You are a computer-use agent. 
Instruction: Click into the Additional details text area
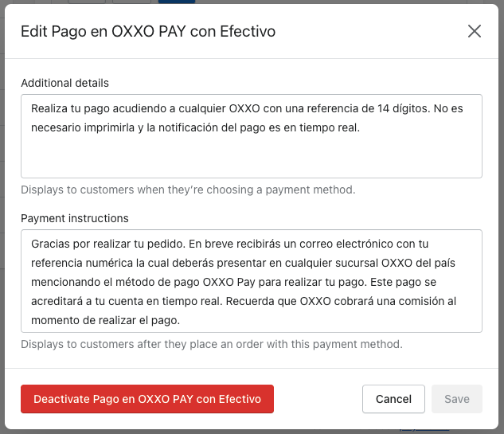click(252, 136)
